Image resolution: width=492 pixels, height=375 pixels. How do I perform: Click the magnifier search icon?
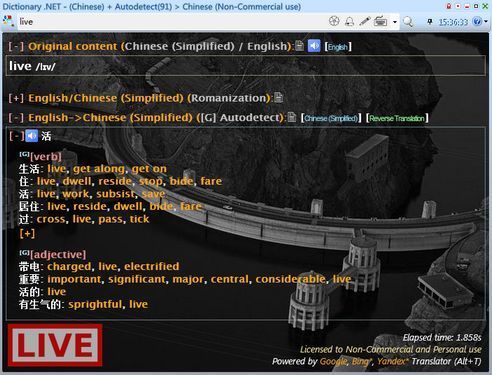[407, 22]
